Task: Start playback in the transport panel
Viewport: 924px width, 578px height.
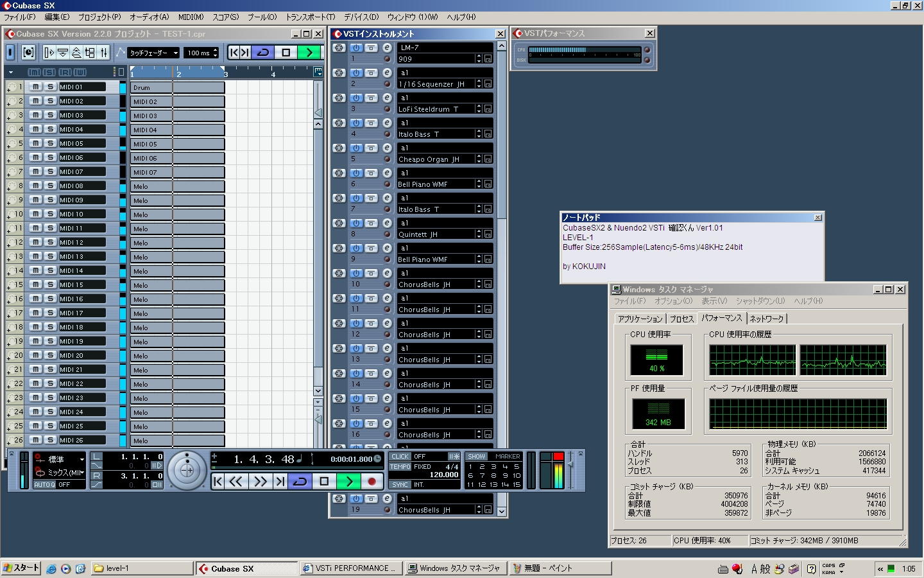Action: (348, 481)
